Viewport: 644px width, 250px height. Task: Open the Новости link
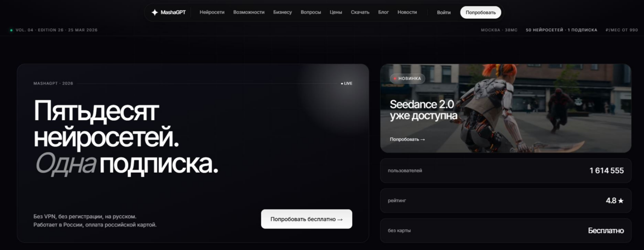pos(407,12)
